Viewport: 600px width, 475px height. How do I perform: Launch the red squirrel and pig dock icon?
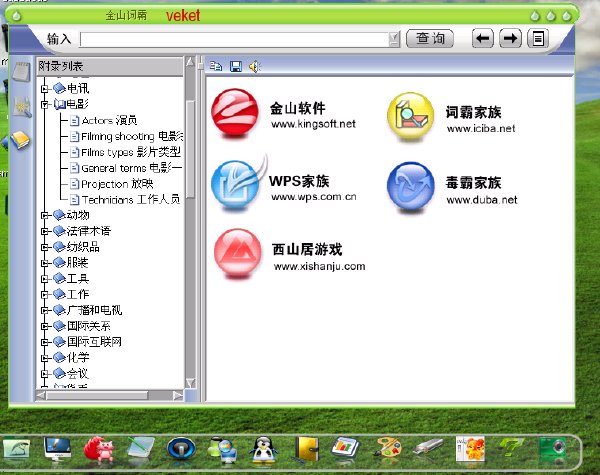(x=99, y=449)
